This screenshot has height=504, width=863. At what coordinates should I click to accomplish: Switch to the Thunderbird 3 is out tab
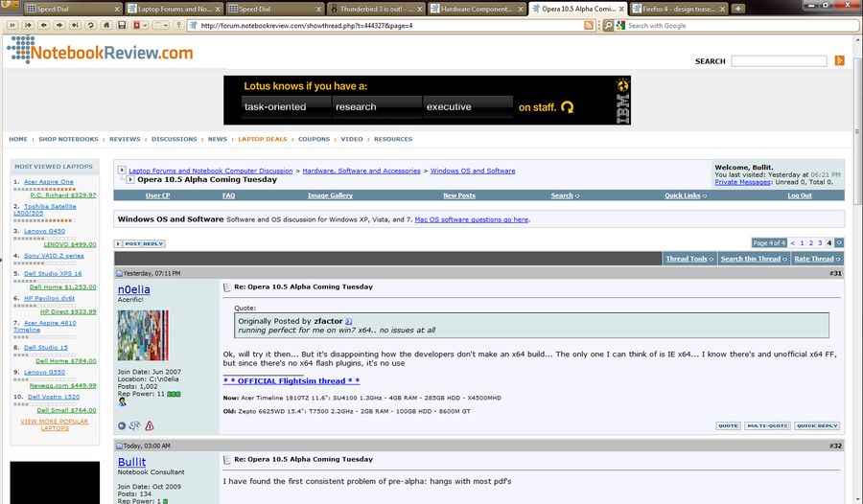click(x=375, y=9)
